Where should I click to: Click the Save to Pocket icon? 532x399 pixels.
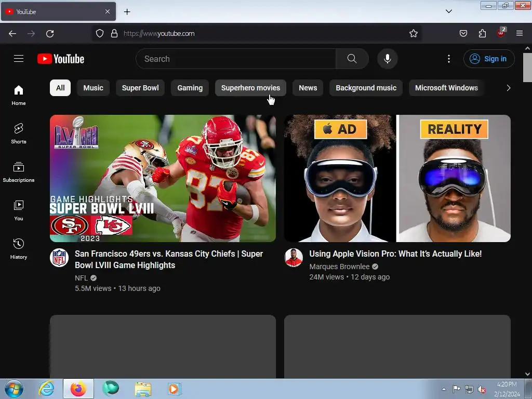(463, 33)
